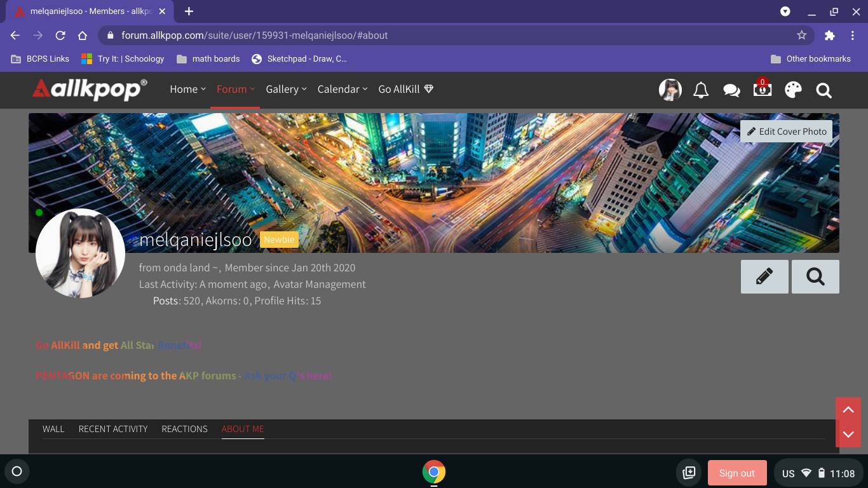Open Chrome extensions puzzle icon
Image resolution: width=868 pixels, height=488 pixels.
829,36
